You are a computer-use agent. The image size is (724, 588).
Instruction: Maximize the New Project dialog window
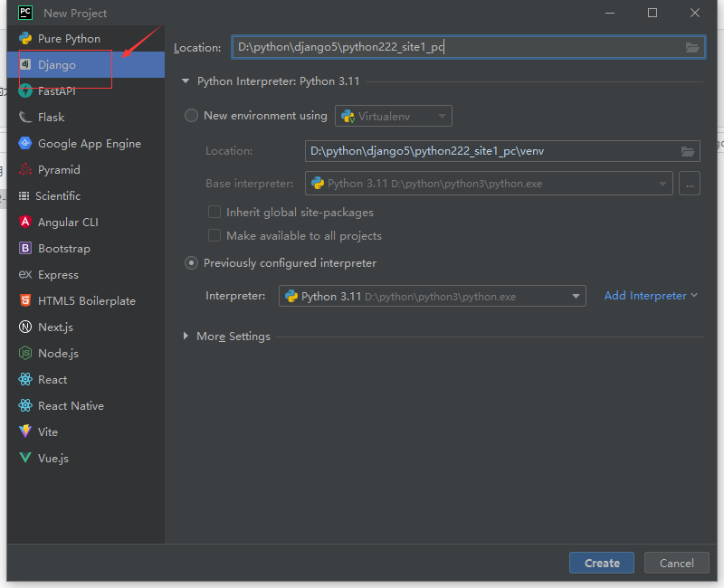[x=653, y=13]
